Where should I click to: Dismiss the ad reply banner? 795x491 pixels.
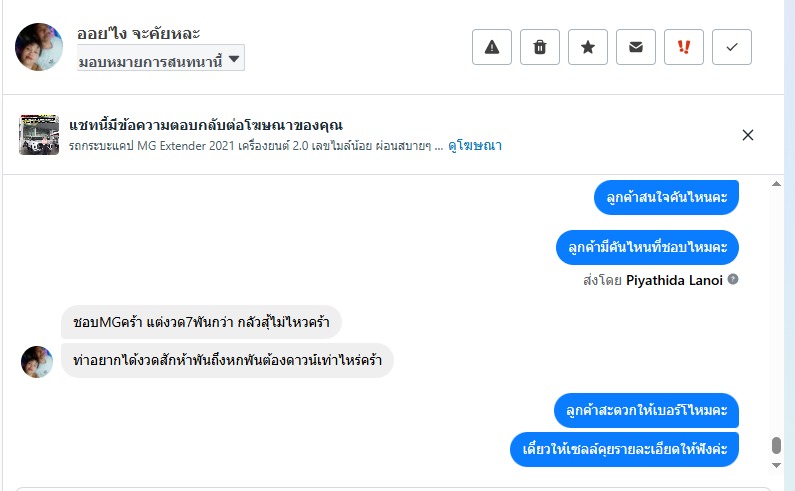[748, 135]
